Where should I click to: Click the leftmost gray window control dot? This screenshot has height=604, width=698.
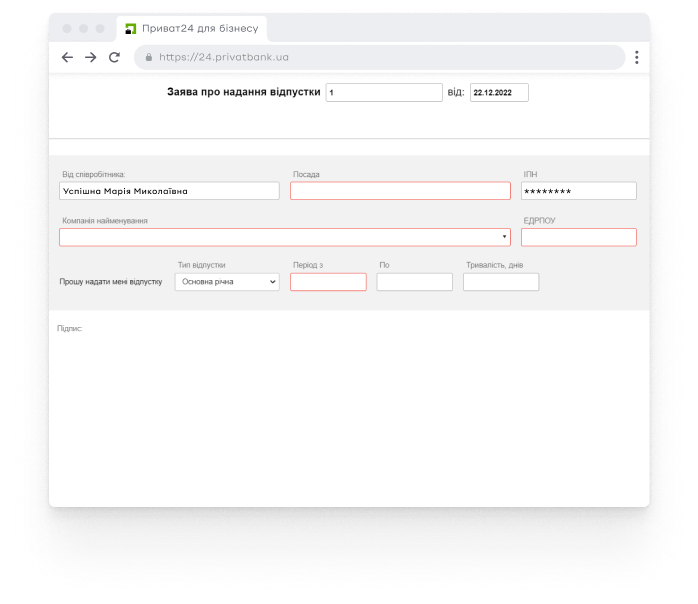(67, 28)
